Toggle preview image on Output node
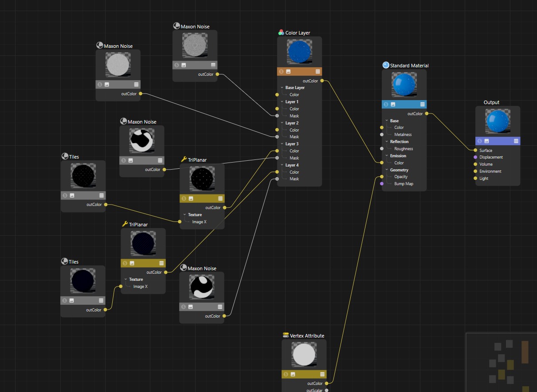Viewport: 537px width, 392px height. [x=486, y=141]
